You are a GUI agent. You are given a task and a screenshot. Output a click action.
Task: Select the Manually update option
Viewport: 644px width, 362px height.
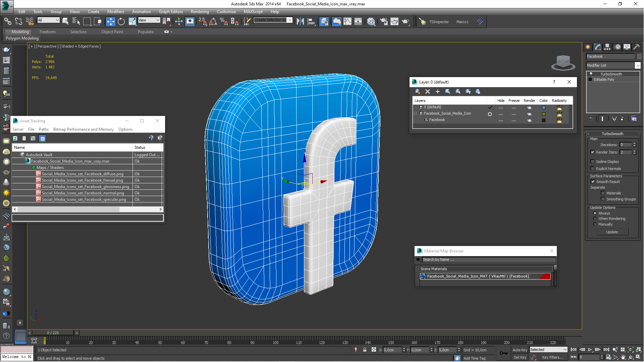pyautogui.click(x=595, y=224)
